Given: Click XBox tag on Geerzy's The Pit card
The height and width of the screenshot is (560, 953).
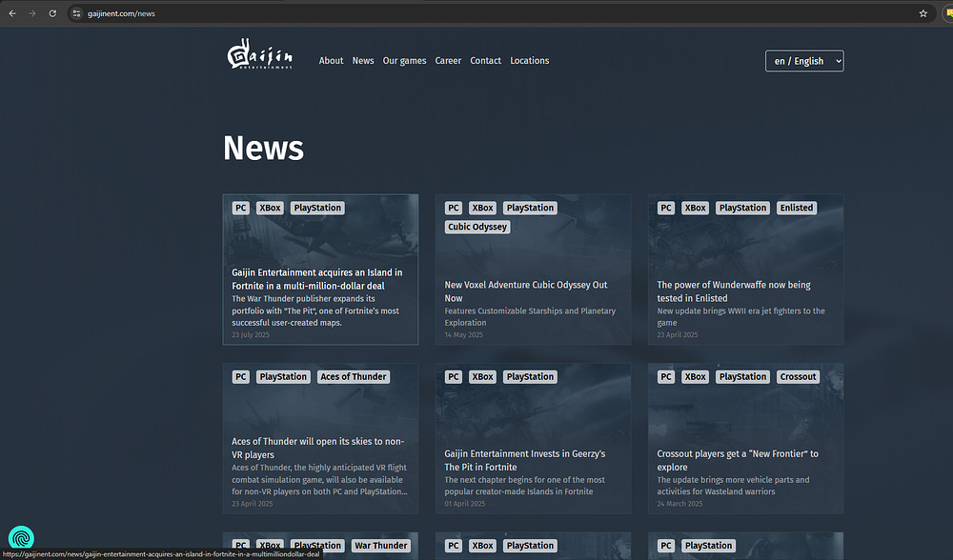Looking at the screenshot, I should coord(482,376).
